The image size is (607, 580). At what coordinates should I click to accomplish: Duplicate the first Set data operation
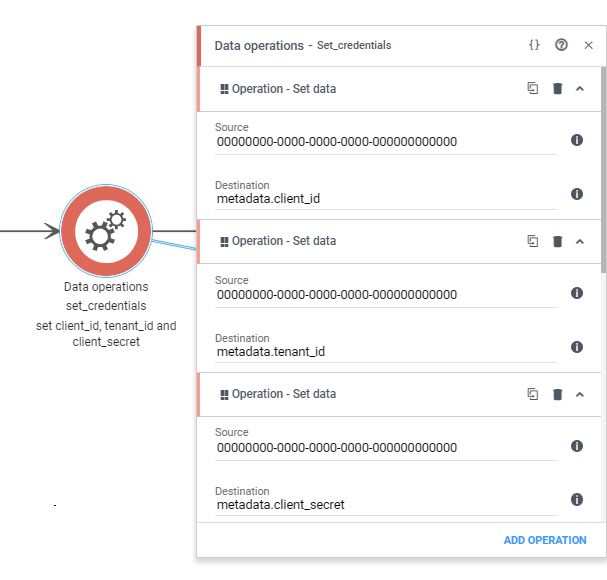coord(533,88)
